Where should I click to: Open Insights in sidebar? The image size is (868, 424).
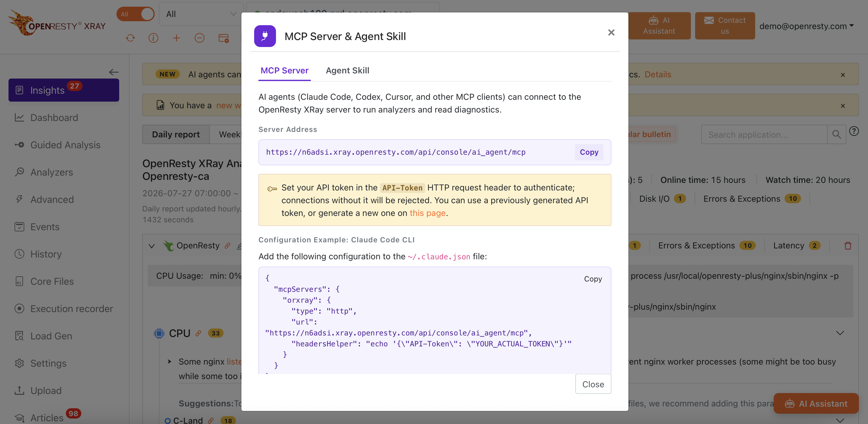[64, 90]
